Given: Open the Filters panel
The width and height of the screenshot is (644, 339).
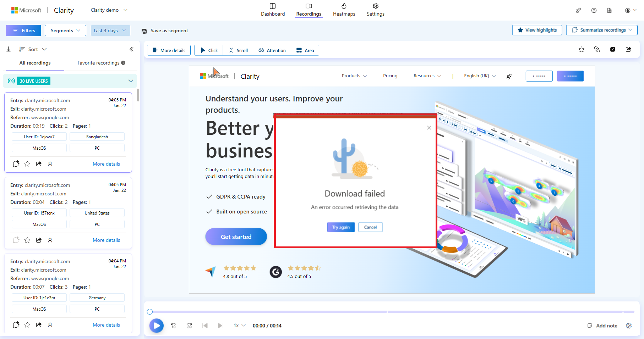Looking at the screenshot, I should pos(23,30).
